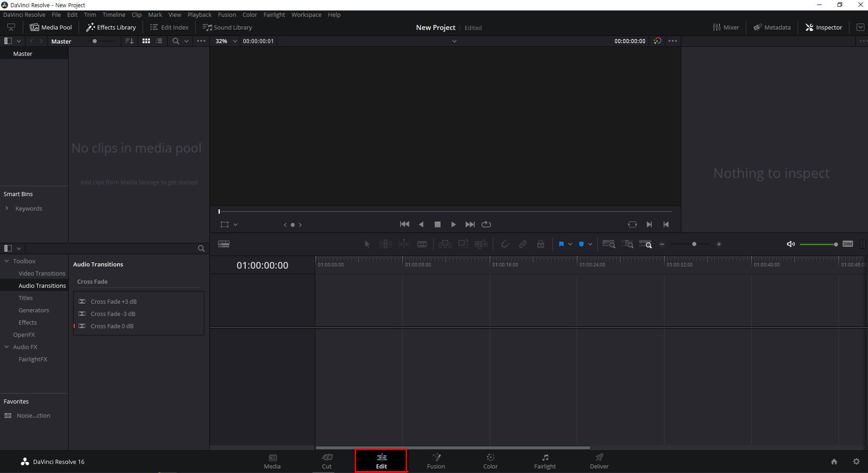Image resolution: width=868 pixels, height=473 pixels.
Task: Toggle the Inspector panel
Action: (x=824, y=27)
